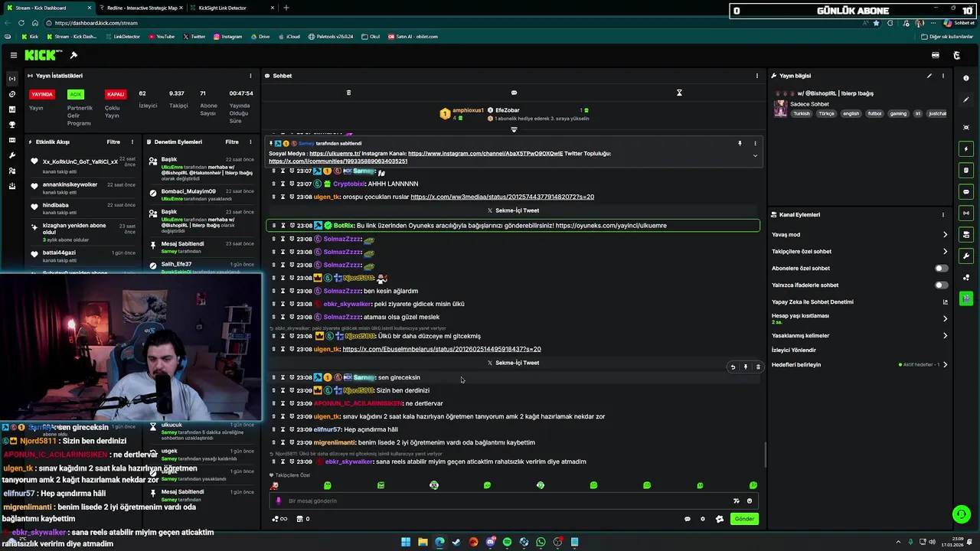
Task: Open oyuneks.com link in BotRix message
Action: 611,226
